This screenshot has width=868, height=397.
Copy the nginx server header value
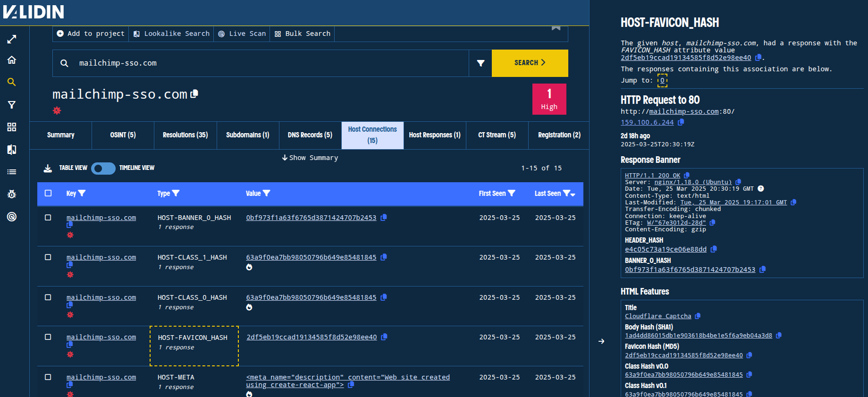click(x=738, y=182)
